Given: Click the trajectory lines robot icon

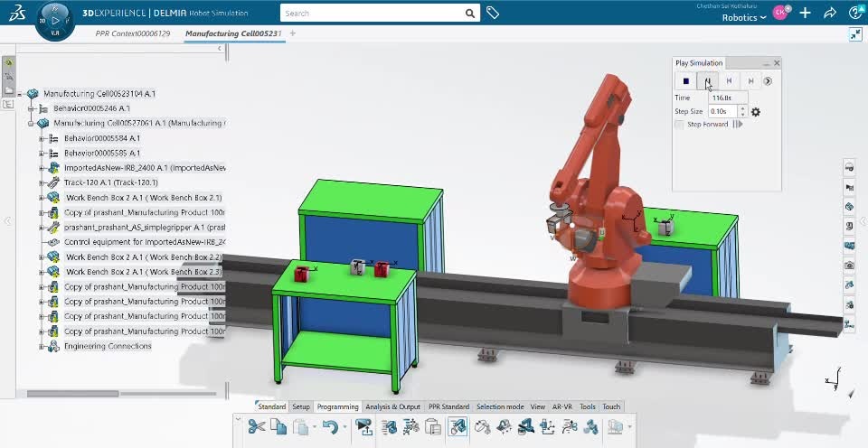Looking at the screenshot, I should (x=569, y=427).
